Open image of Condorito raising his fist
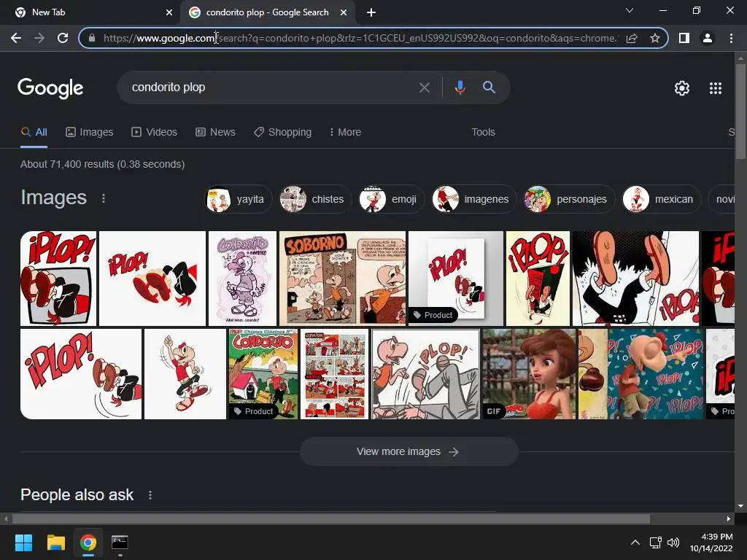 pyautogui.click(x=185, y=374)
